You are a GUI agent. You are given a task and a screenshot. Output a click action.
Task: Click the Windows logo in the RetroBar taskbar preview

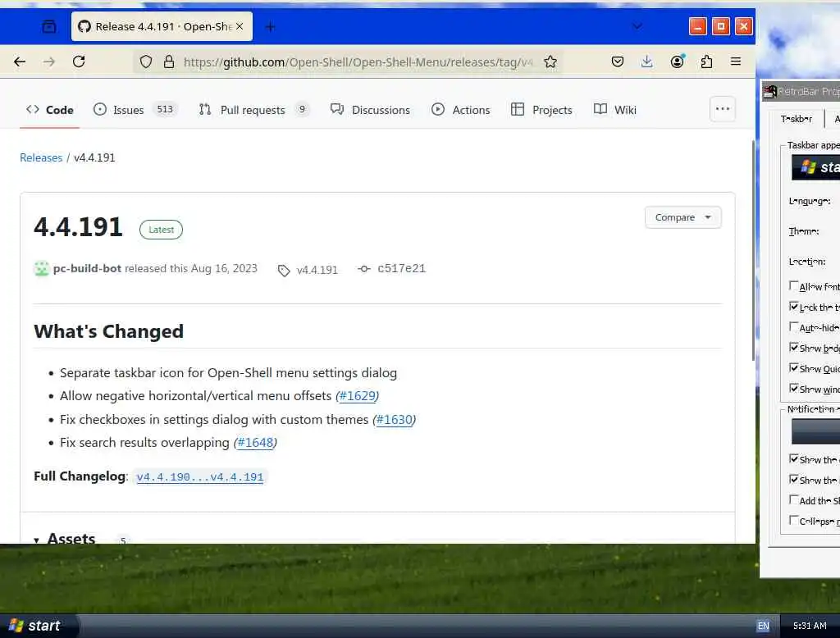(808, 167)
